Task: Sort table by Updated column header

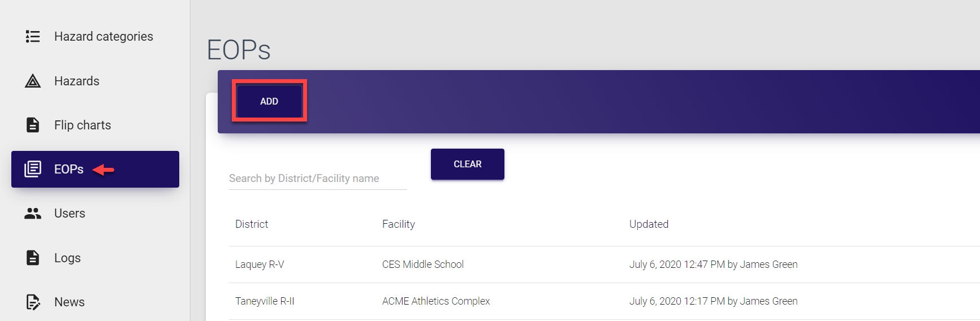Action: [x=649, y=224]
